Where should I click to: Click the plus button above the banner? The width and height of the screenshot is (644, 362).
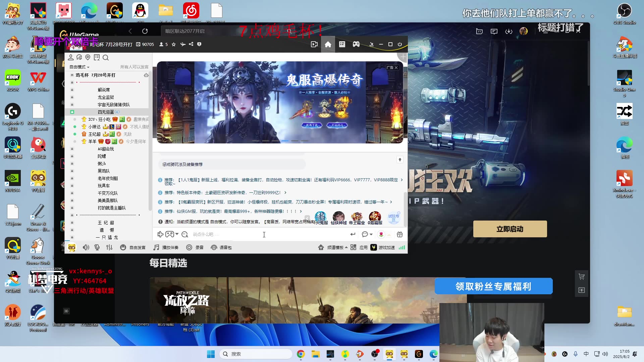tap(403, 57)
